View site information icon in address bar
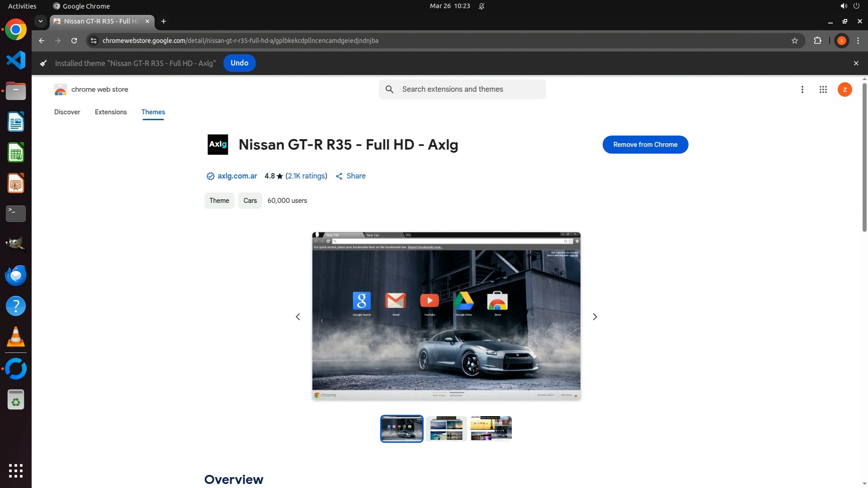This screenshot has height=488, width=868. coord(94,41)
